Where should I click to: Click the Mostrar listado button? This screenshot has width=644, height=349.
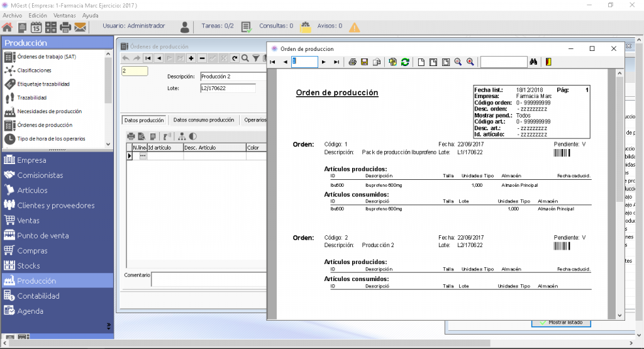[561, 323]
